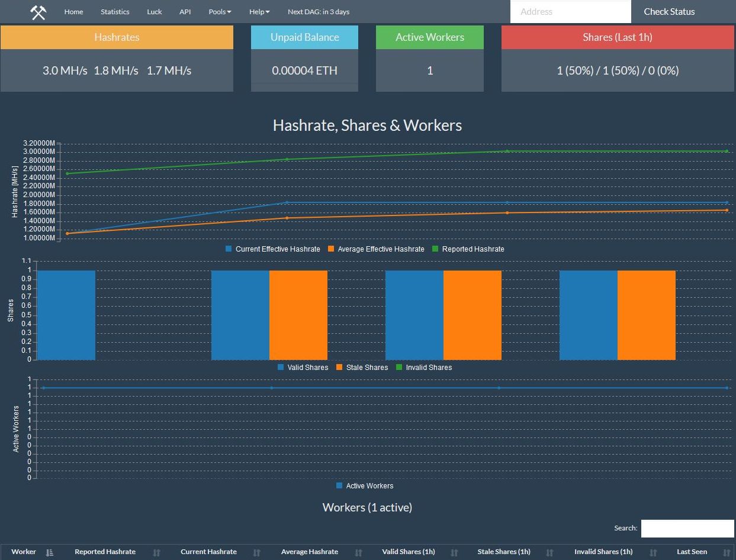Viewport: 736px width, 560px height.
Task: Open the API page link
Action: click(185, 11)
